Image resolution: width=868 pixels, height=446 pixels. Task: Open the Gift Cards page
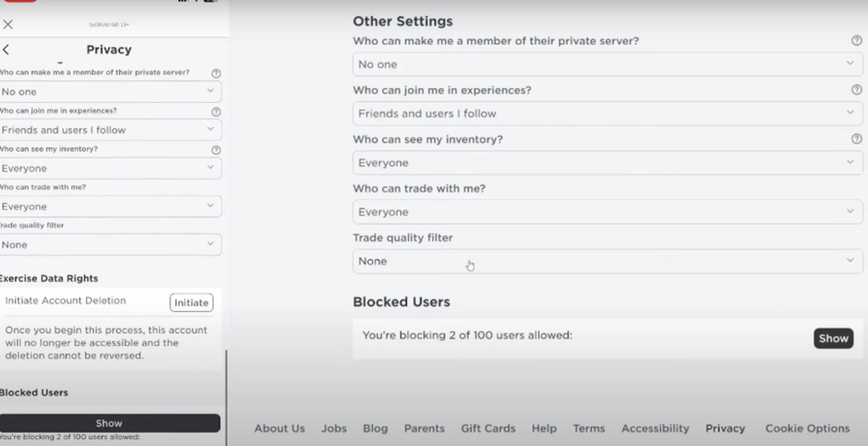pyautogui.click(x=488, y=429)
